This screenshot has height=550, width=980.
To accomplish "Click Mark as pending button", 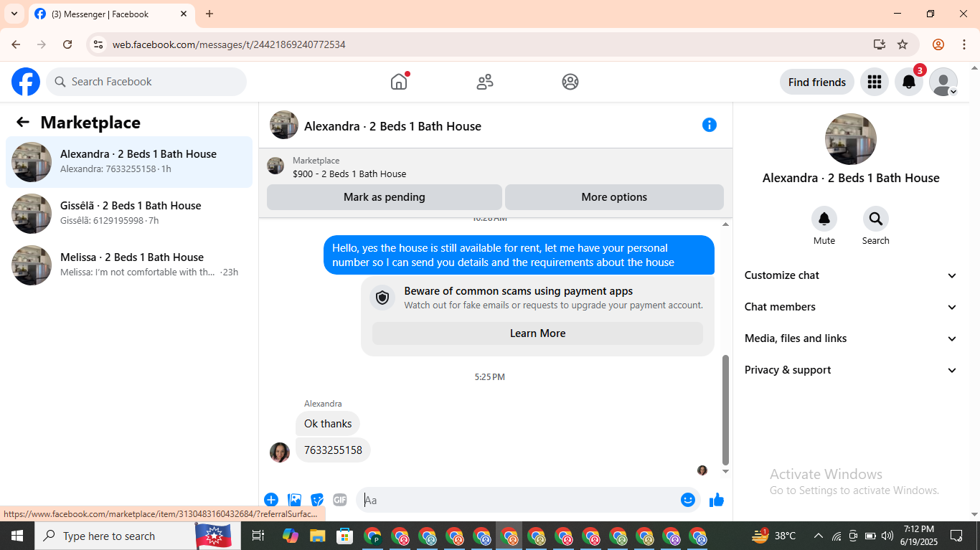I will pyautogui.click(x=385, y=197).
